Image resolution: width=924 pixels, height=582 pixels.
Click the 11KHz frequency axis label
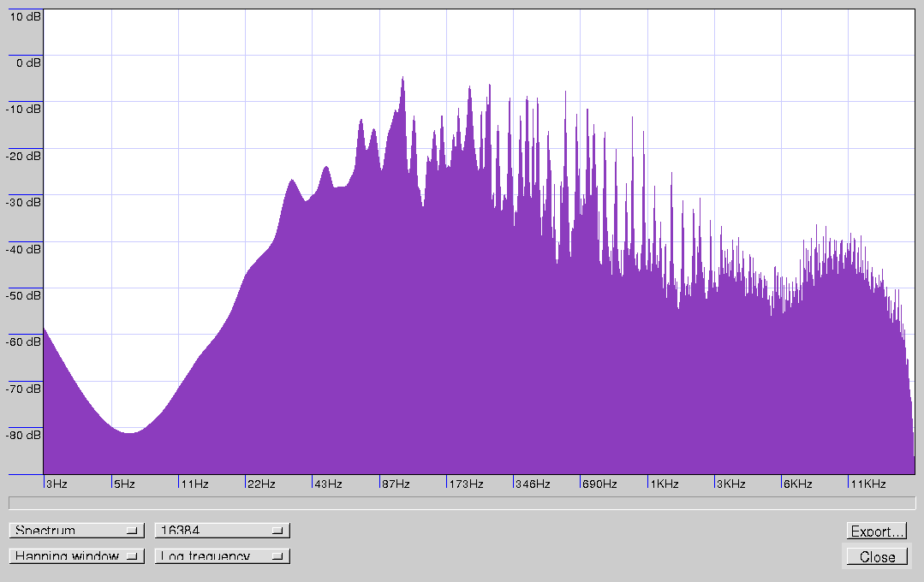pyautogui.click(x=868, y=484)
